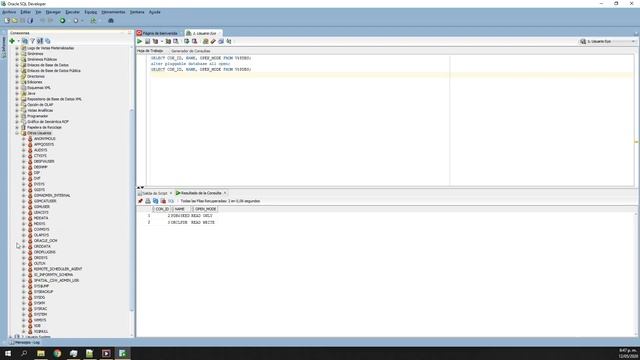Expand the Directorios node
The image size is (640, 360).
pos(17,76)
